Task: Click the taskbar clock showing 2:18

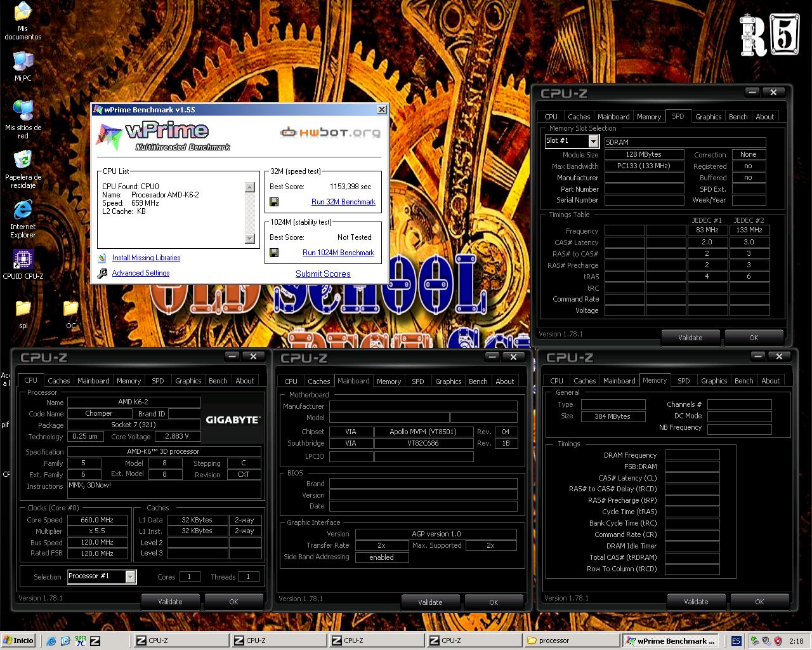Action: (796, 641)
